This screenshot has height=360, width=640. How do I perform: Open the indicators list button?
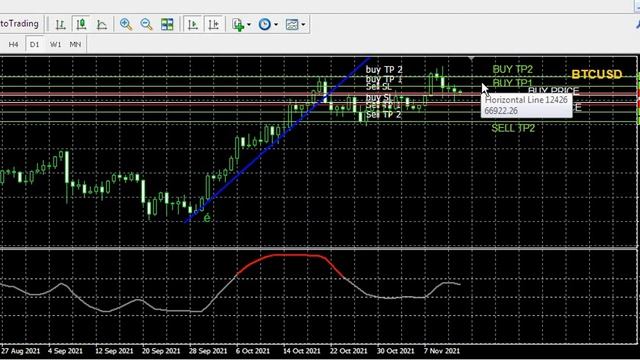tap(238, 24)
